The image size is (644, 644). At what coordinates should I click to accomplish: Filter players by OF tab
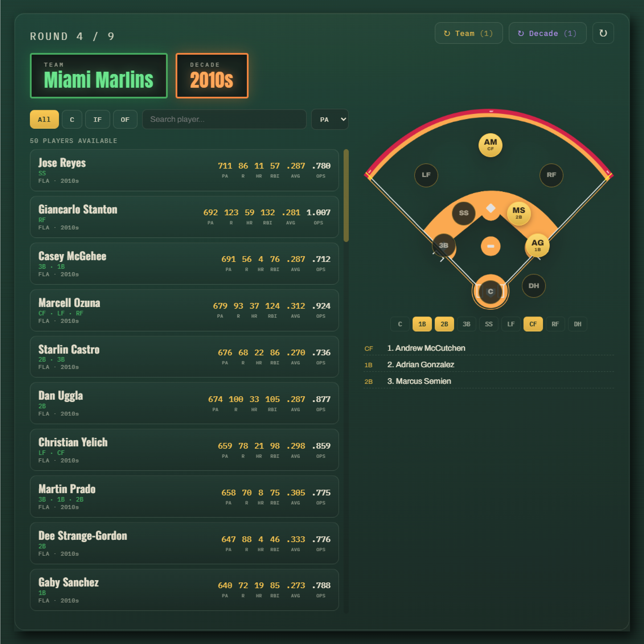click(125, 119)
